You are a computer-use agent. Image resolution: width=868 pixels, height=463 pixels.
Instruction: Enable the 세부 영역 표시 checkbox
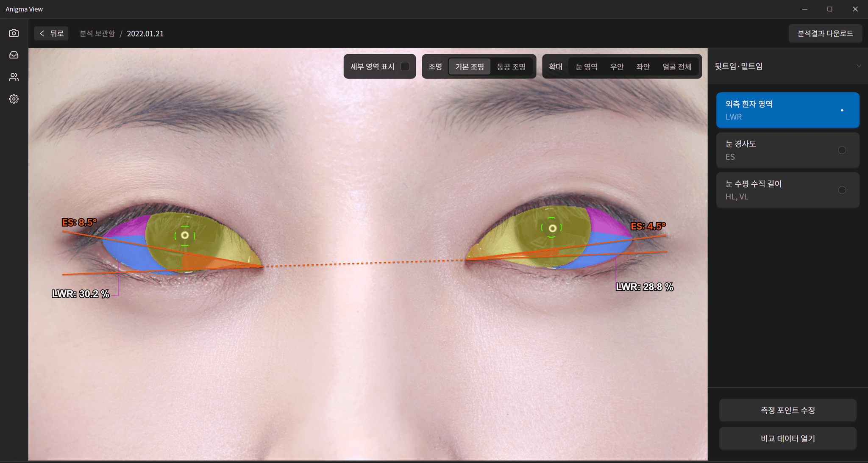click(405, 67)
